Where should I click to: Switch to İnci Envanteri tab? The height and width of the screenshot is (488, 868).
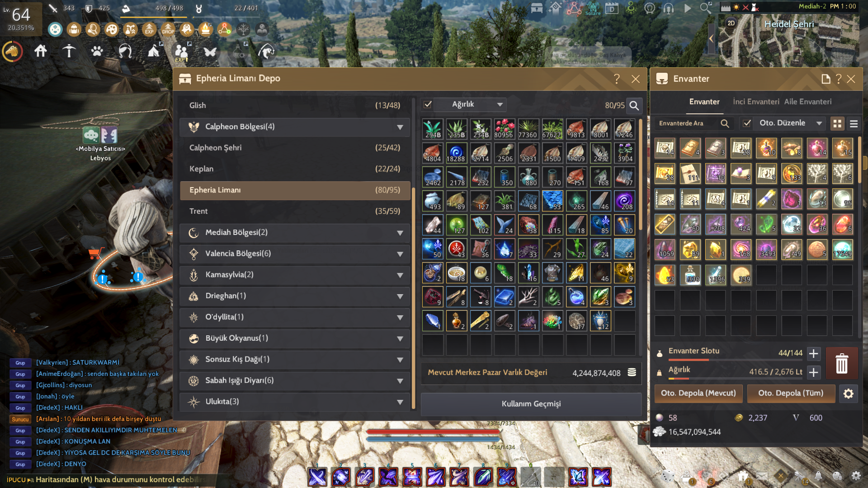click(x=756, y=102)
